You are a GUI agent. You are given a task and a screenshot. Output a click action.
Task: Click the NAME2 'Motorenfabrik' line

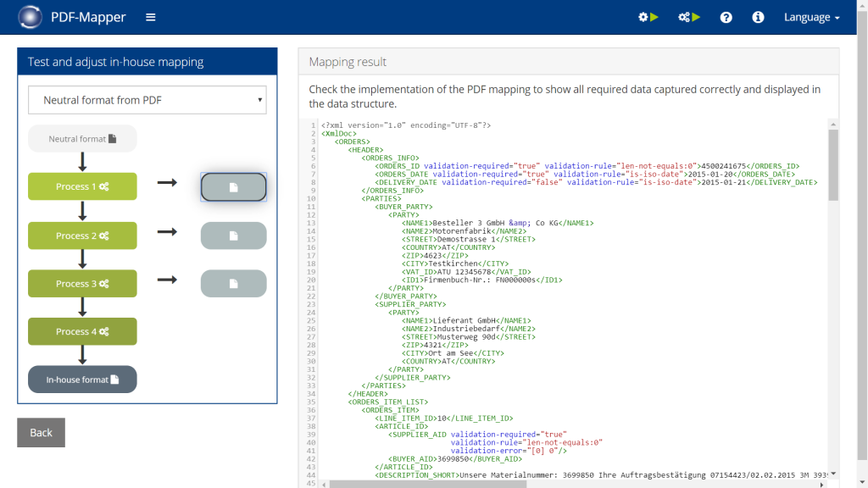tap(464, 231)
